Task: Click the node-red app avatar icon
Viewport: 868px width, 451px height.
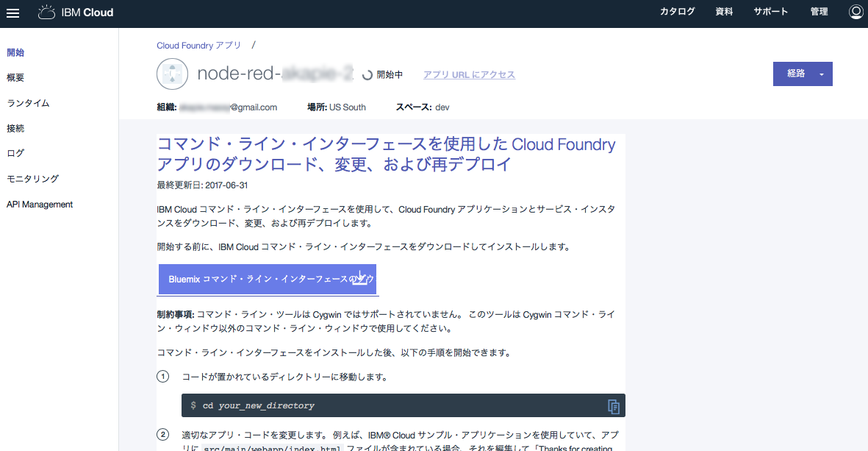Action: tap(172, 74)
